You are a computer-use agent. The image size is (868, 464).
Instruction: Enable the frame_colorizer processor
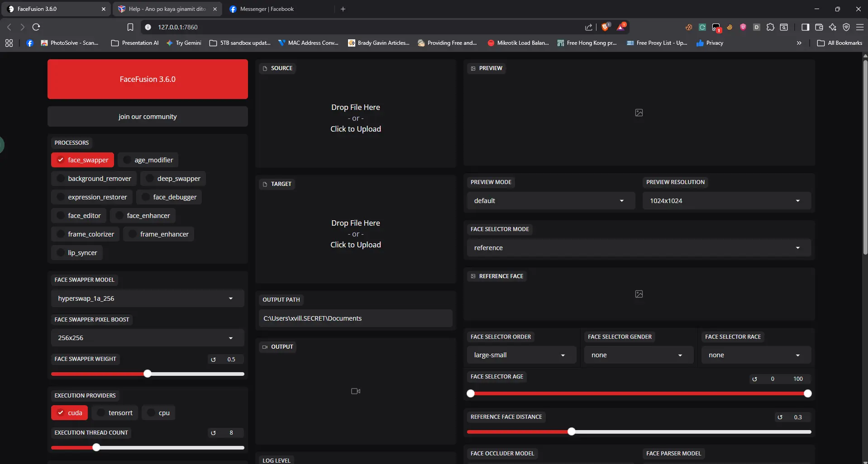[85, 234]
